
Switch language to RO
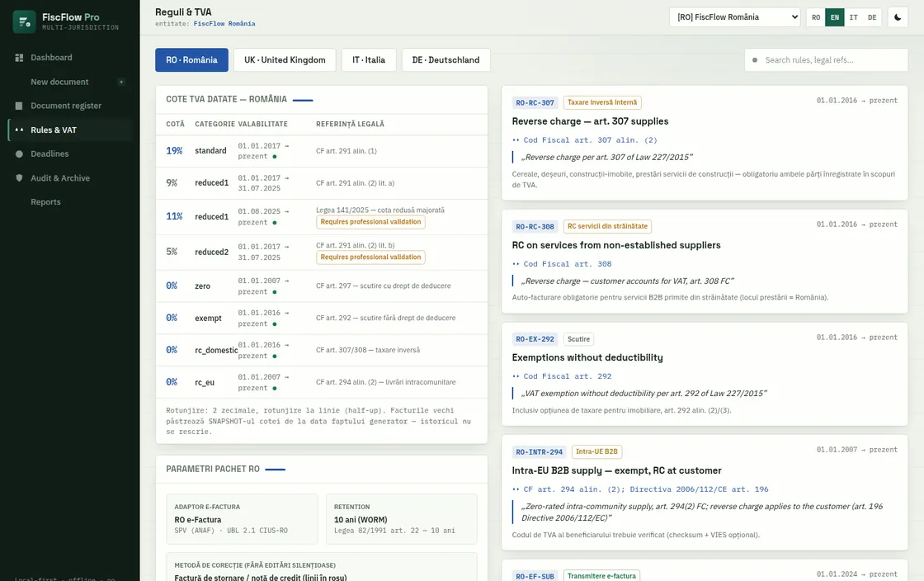tap(816, 17)
